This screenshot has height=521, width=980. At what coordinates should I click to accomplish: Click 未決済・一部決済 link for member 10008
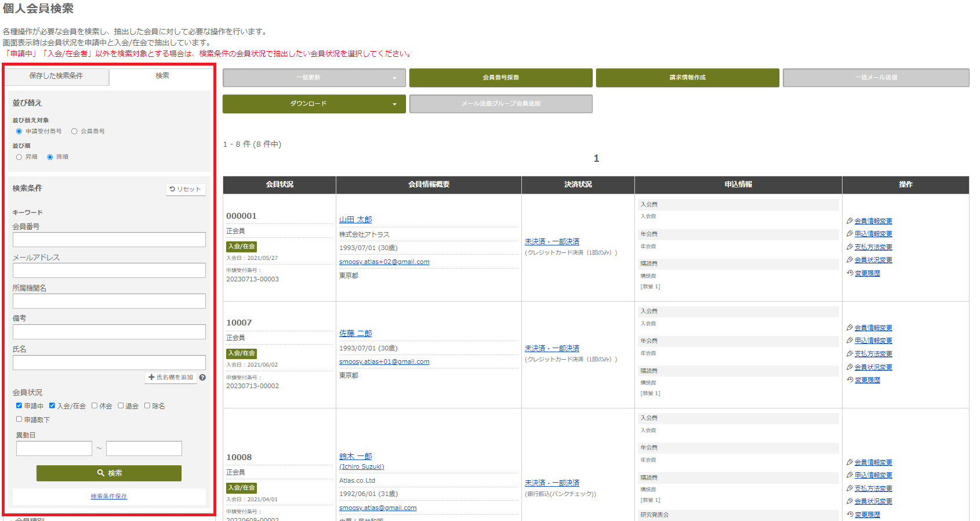coord(552,483)
